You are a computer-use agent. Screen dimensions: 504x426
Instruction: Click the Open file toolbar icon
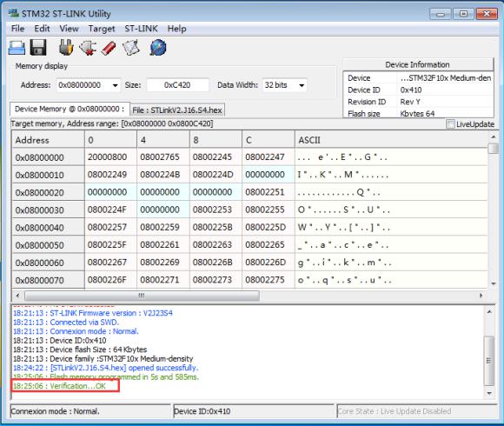pos(17,48)
